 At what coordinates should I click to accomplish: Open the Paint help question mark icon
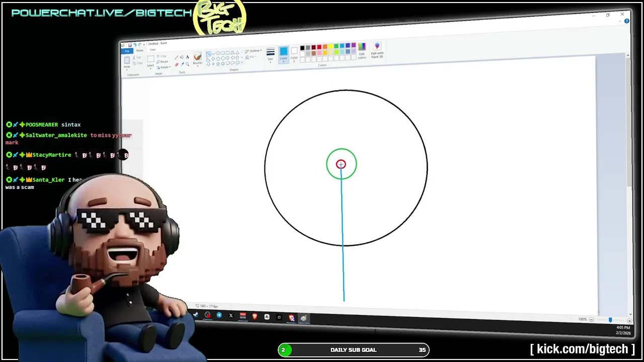point(627,21)
